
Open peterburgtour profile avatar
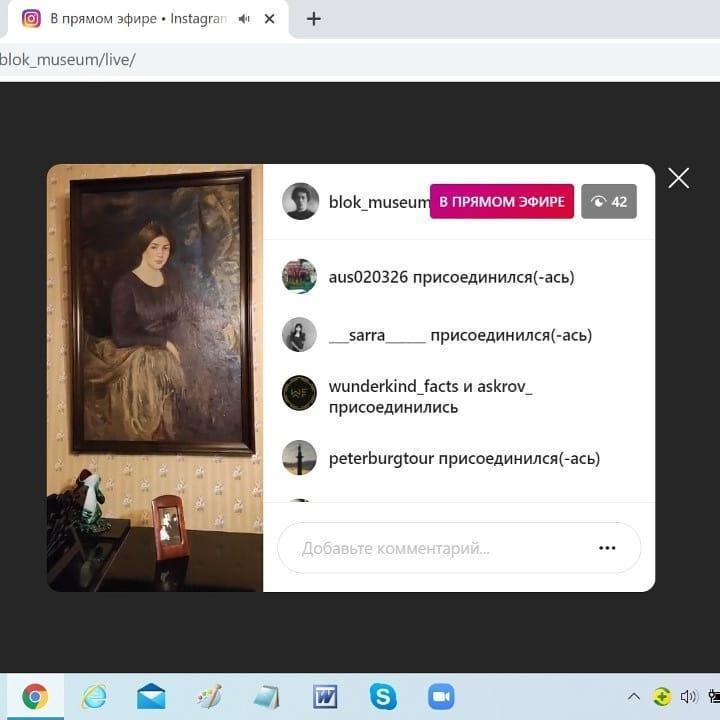[300, 459]
